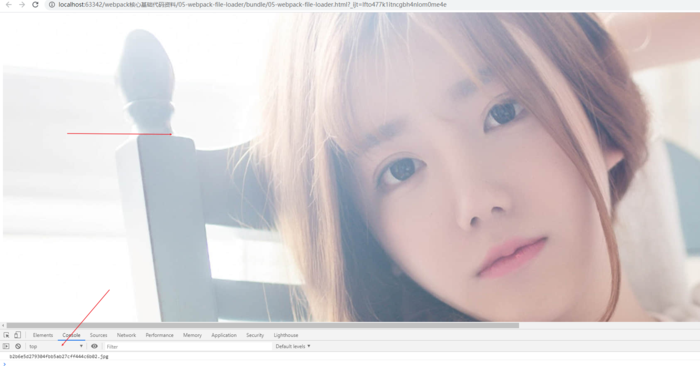This screenshot has width=700, height=366.
Task: Open the Lighthouse tab
Action: [286, 335]
